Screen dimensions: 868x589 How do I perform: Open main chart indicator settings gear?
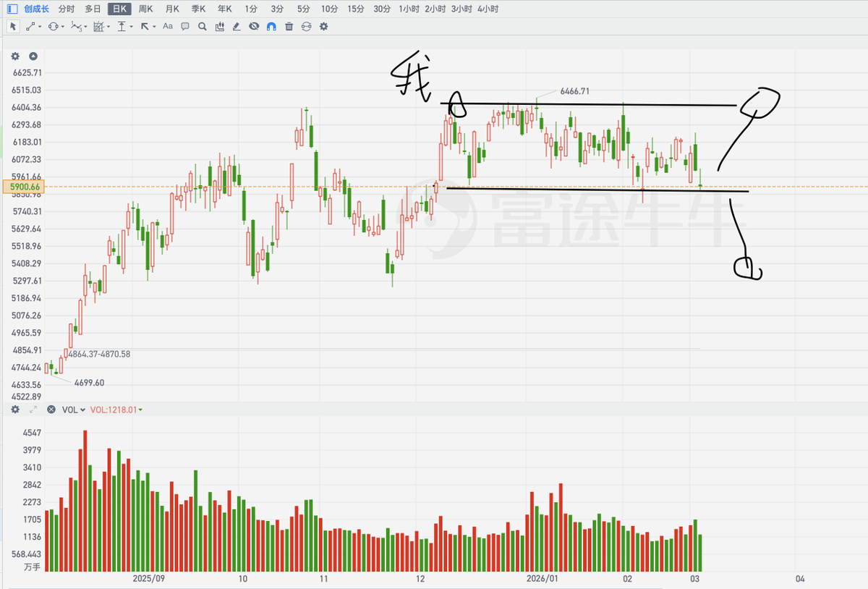[15, 56]
